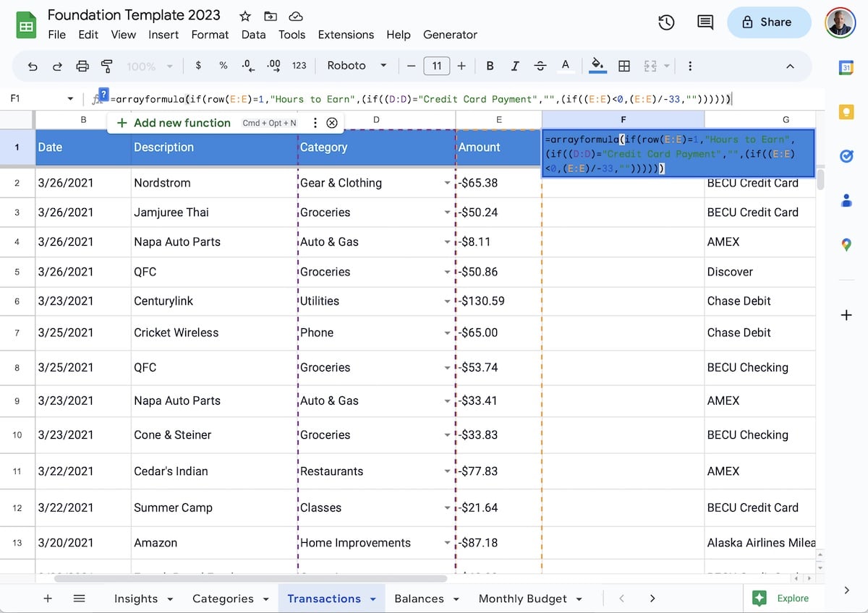Decrease the font size
The height and width of the screenshot is (613, 868).
pyautogui.click(x=412, y=66)
